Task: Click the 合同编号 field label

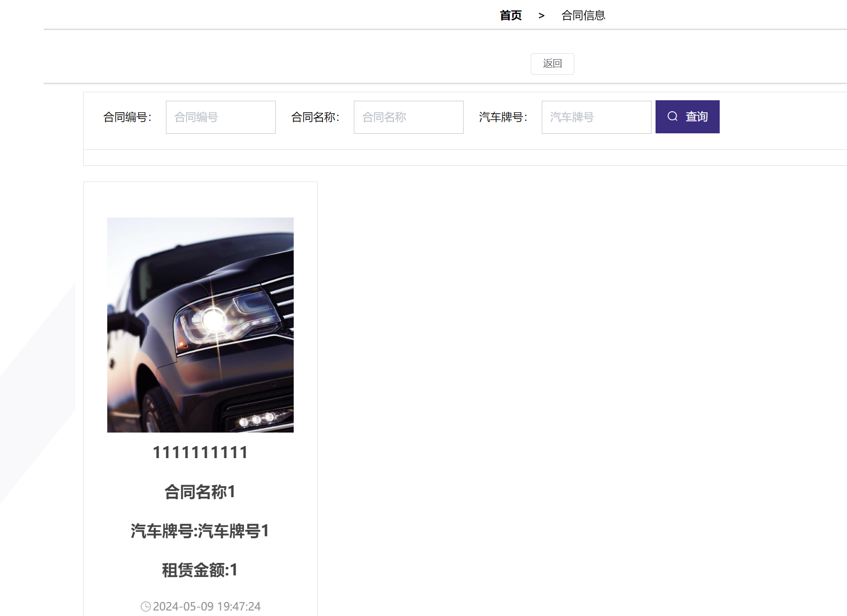Action: 127,117
